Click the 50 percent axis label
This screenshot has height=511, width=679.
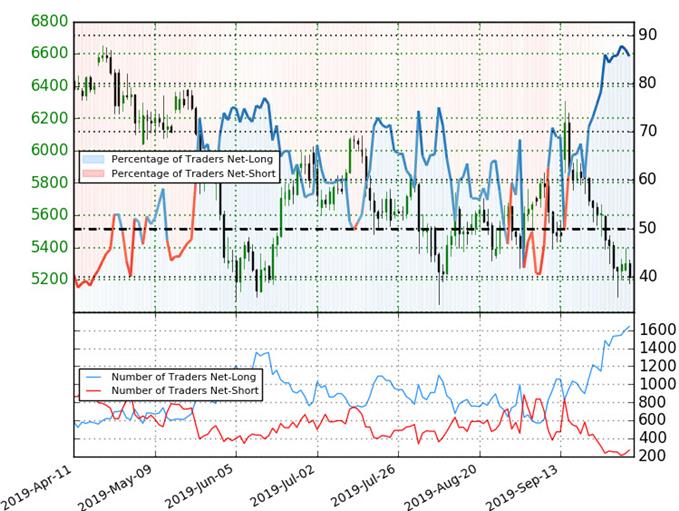[x=647, y=228]
